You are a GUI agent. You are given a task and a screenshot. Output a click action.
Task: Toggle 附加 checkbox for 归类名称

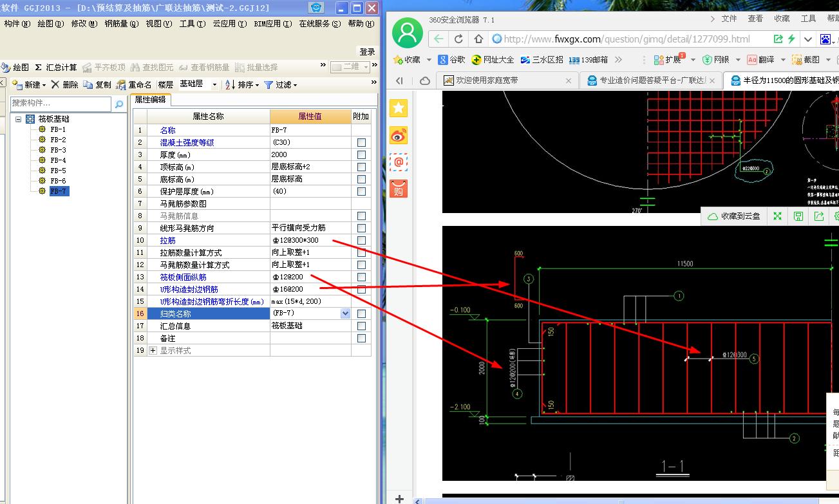pyautogui.click(x=361, y=314)
